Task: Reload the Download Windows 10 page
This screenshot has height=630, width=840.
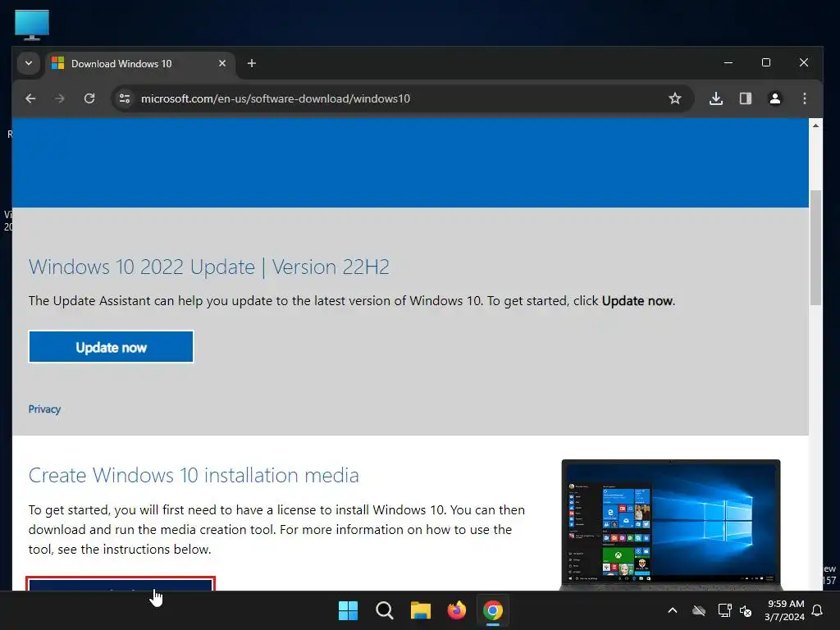Action: tap(89, 98)
